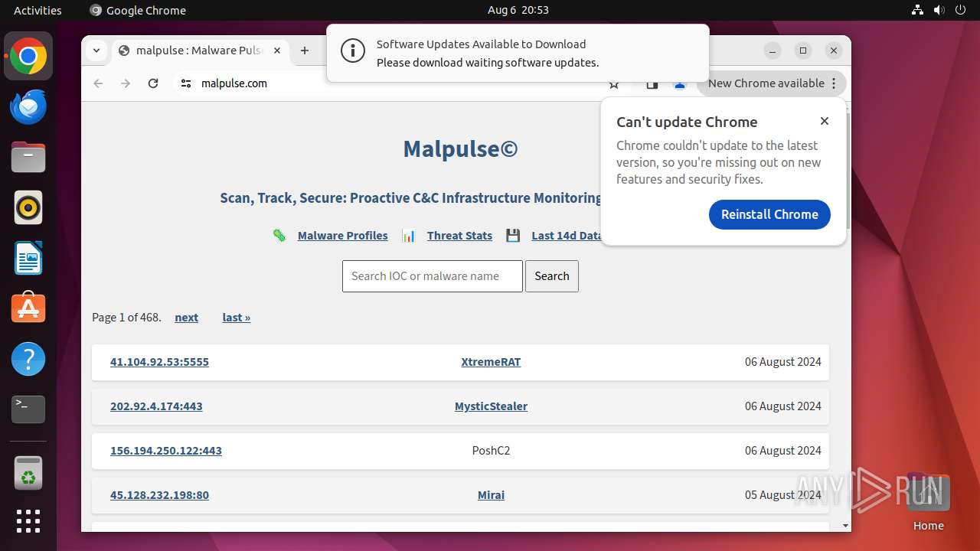Image resolution: width=980 pixels, height=551 pixels.
Task: Open the Trash dock icon
Action: [x=28, y=472]
